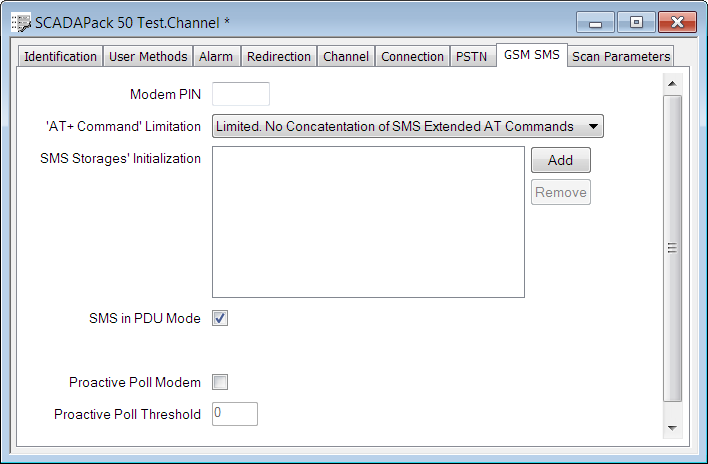Click the scrollbar down arrow

coord(672,428)
